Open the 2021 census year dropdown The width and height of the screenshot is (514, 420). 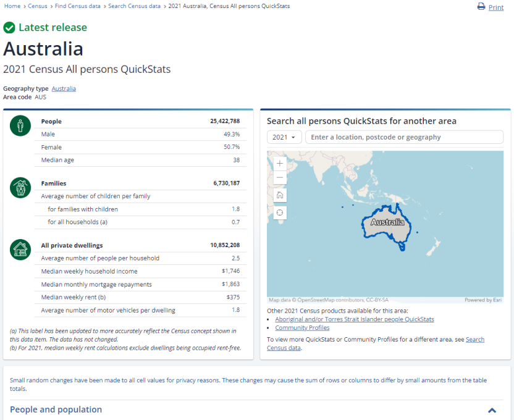click(x=284, y=136)
